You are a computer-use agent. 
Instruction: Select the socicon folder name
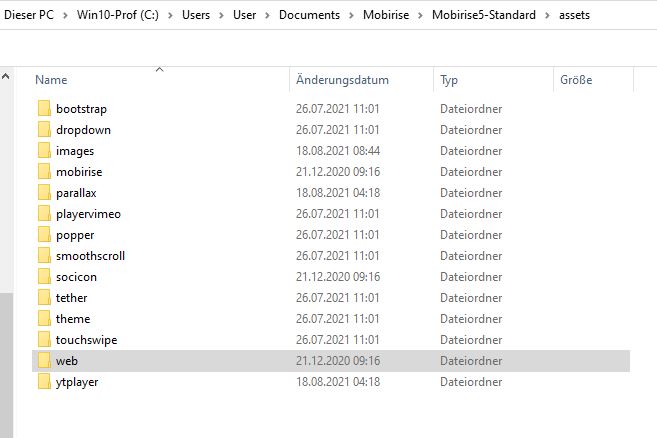pyautogui.click(x=76, y=277)
